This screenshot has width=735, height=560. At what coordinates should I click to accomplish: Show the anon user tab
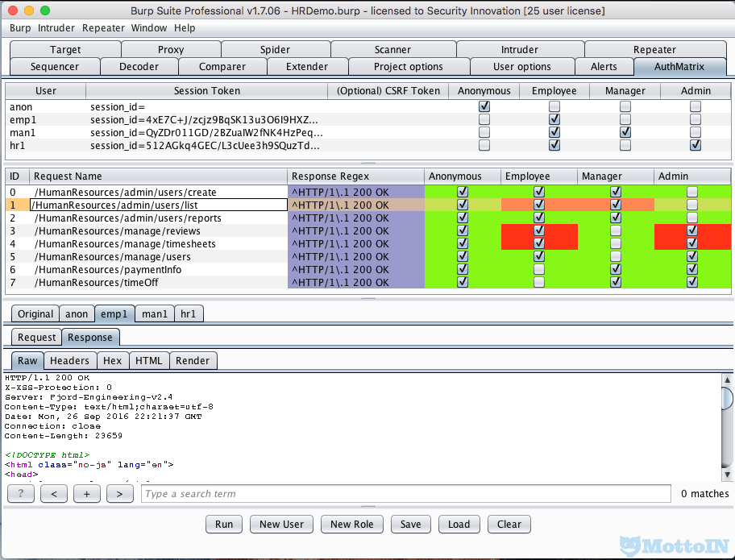click(x=77, y=314)
